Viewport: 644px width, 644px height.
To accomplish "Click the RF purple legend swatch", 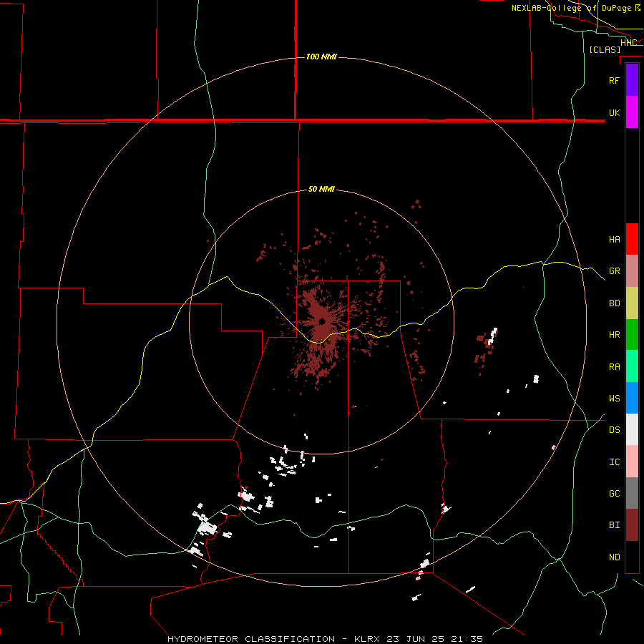I will point(632,80).
